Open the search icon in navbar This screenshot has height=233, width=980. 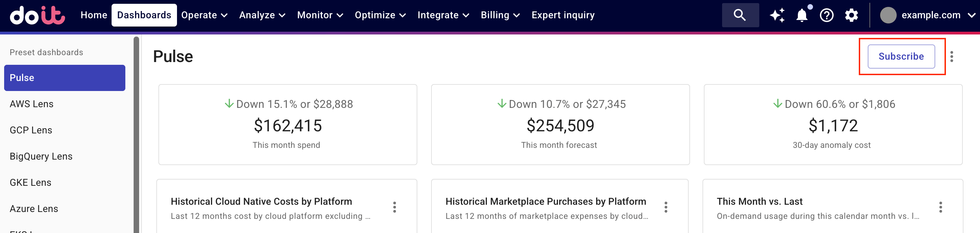click(x=740, y=15)
